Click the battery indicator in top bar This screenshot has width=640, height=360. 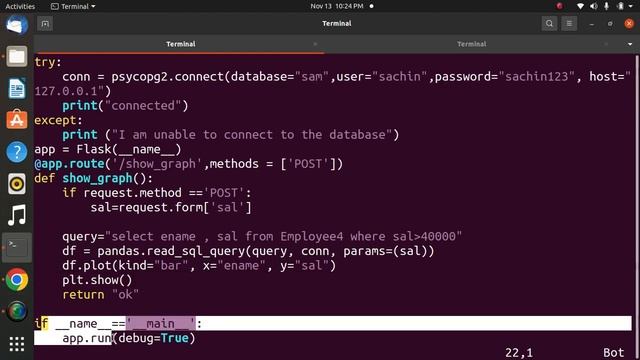pos(620,6)
